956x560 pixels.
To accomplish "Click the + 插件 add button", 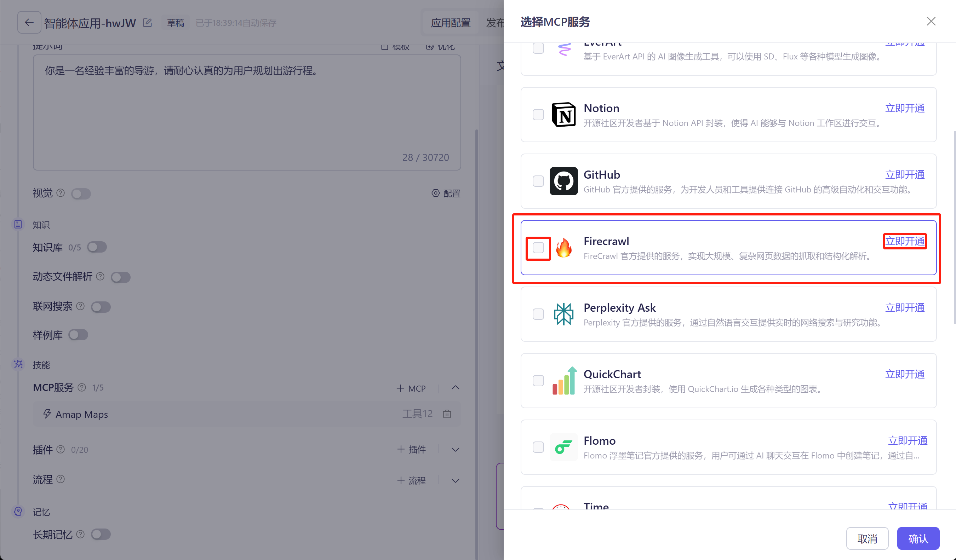I will click(411, 449).
